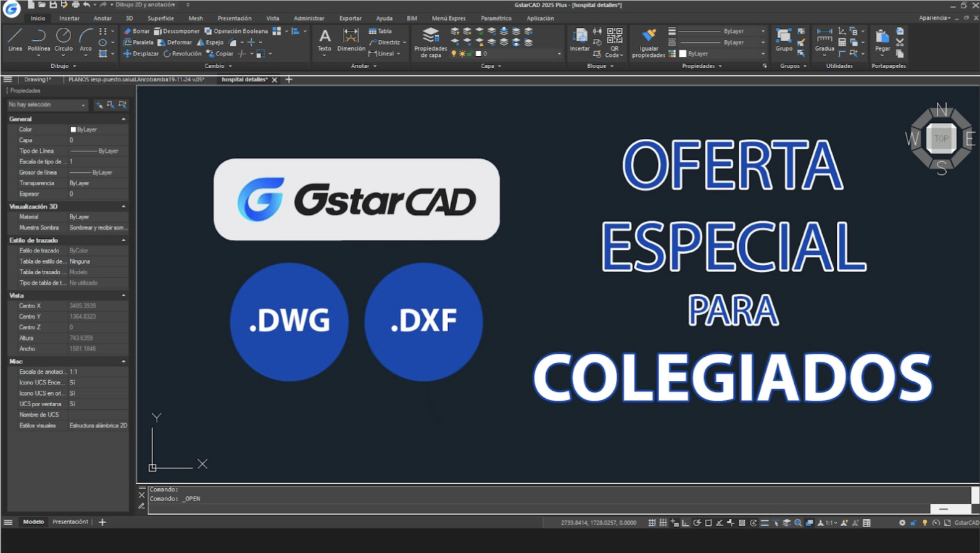This screenshot has height=553, width=980.
Task: Toggle ortho mode in status bar
Action: click(x=685, y=523)
